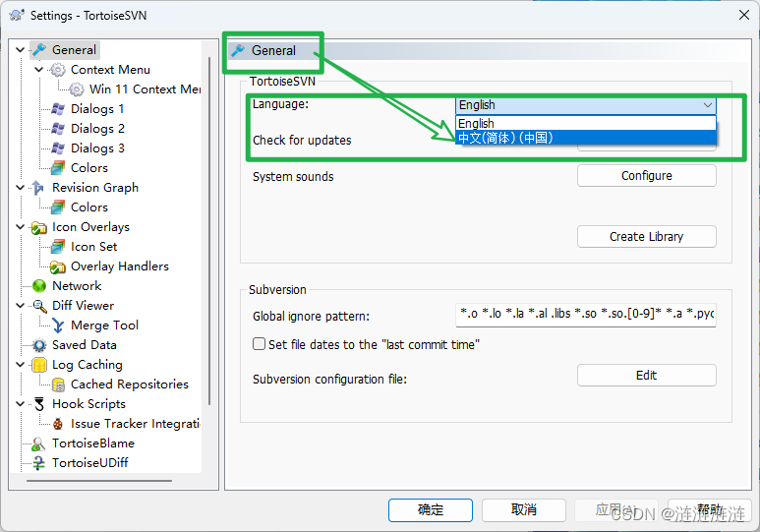Click the Saved Data gear icon
Screen dimensions: 760x532
[x=38, y=345]
